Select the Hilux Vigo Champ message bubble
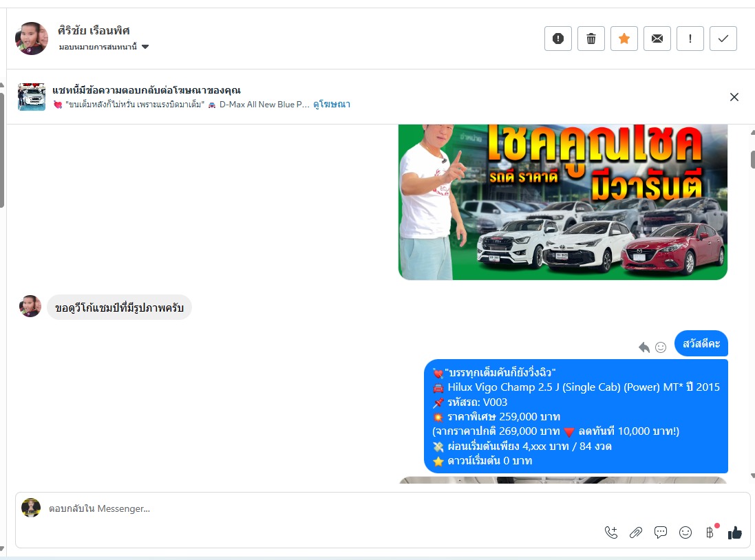The height and width of the screenshot is (560, 755). pos(576,416)
